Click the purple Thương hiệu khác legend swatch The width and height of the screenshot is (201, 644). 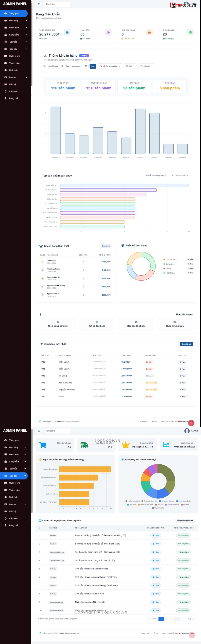pyautogui.click(x=166, y=504)
